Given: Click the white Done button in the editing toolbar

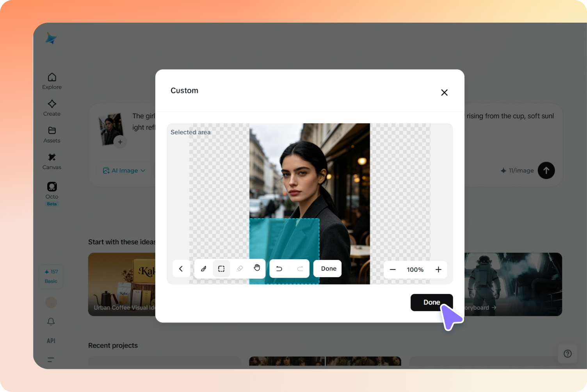Looking at the screenshot, I should point(328,269).
